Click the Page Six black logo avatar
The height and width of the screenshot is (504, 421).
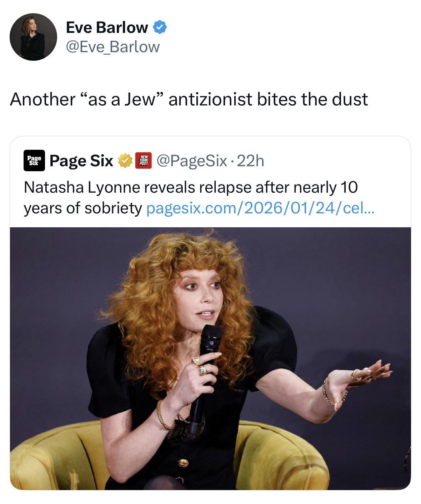coord(34,160)
